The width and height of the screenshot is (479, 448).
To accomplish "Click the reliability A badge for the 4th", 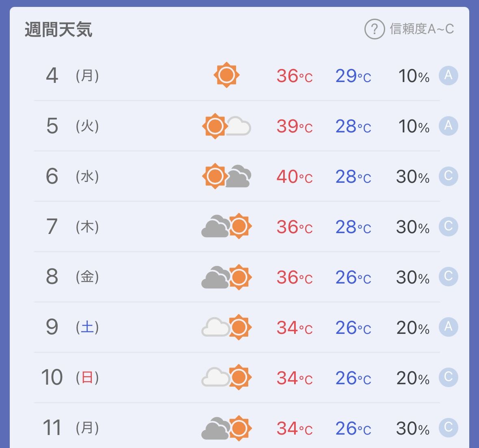I will click(448, 76).
